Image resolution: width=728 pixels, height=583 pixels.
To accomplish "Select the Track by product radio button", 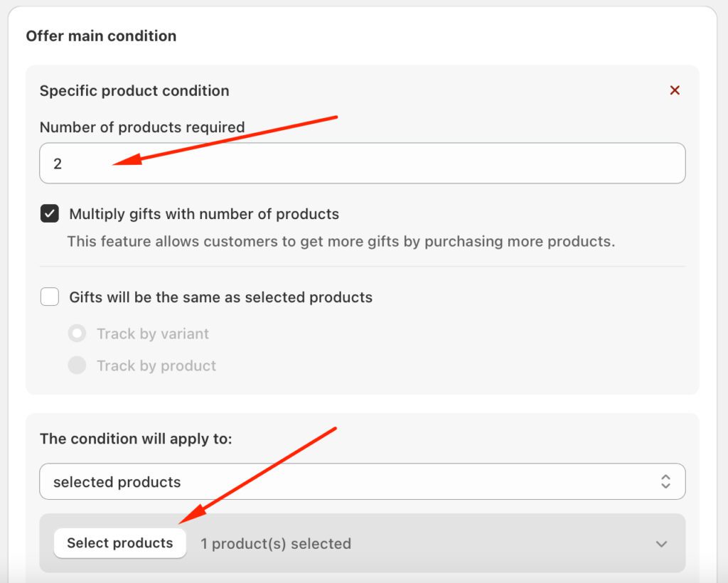I will [x=77, y=365].
